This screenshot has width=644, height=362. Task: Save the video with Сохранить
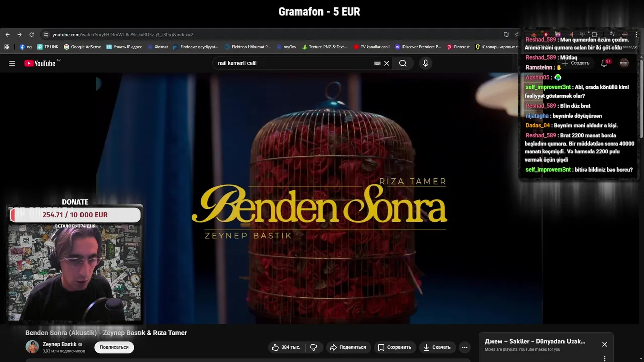pos(394,347)
